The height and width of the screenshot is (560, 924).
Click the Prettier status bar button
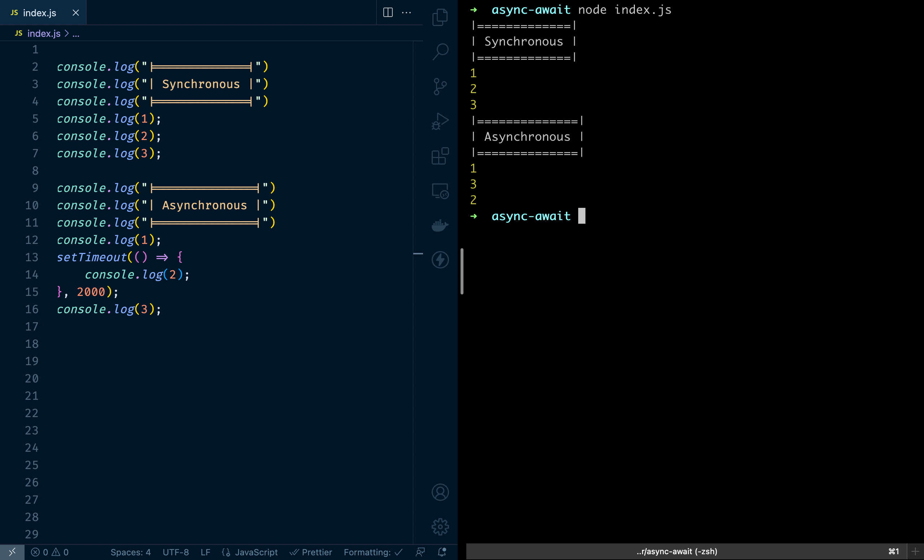point(311,552)
